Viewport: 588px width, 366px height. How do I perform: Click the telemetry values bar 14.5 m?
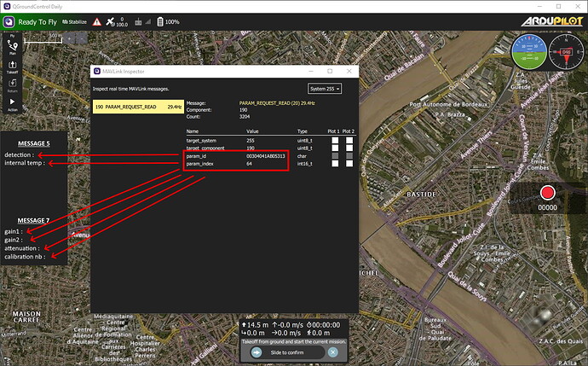[x=294, y=328]
